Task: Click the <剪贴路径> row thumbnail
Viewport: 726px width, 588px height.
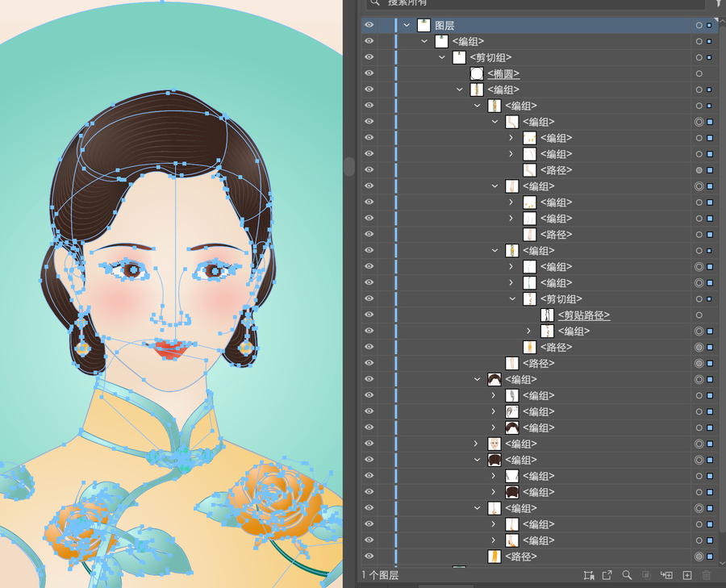Action: (547, 315)
